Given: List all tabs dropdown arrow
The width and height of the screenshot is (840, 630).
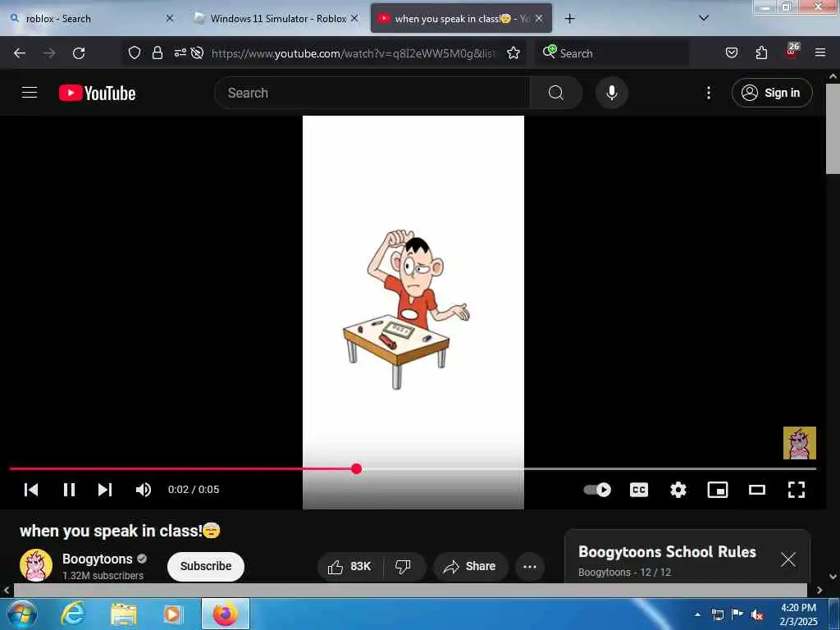Looking at the screenshot, I should 704,18.
